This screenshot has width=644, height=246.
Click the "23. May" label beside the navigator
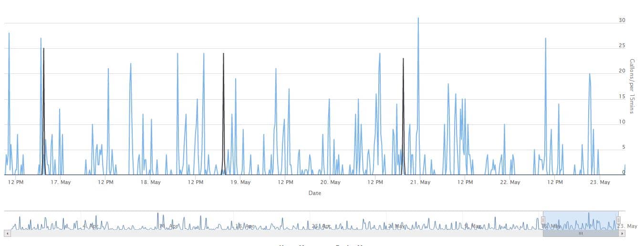click(631, 226)
